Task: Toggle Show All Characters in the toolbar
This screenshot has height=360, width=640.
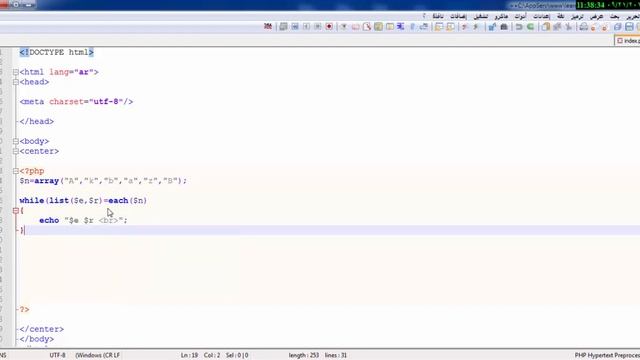Action: [x=412, y=27]
